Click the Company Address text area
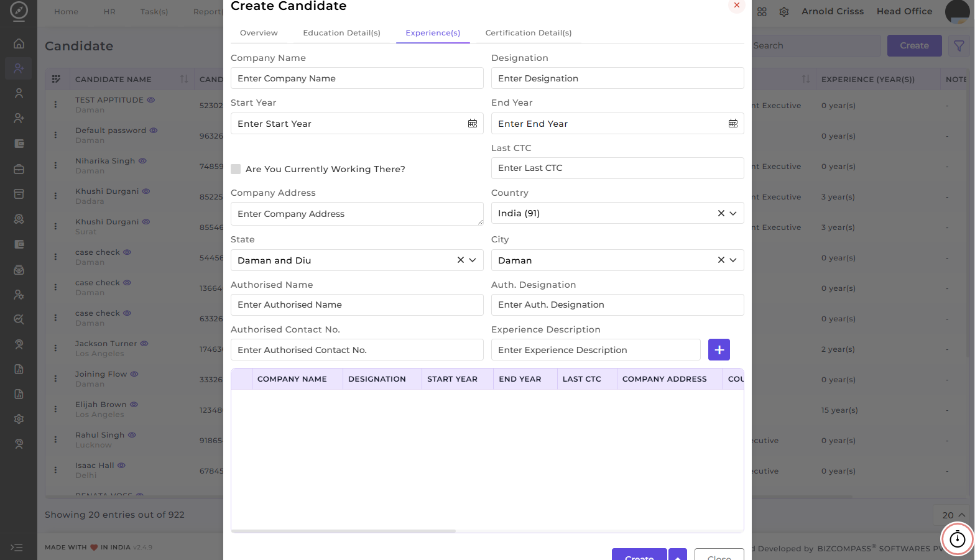Screen dimensions: 975x560 (x=357, y=214)
